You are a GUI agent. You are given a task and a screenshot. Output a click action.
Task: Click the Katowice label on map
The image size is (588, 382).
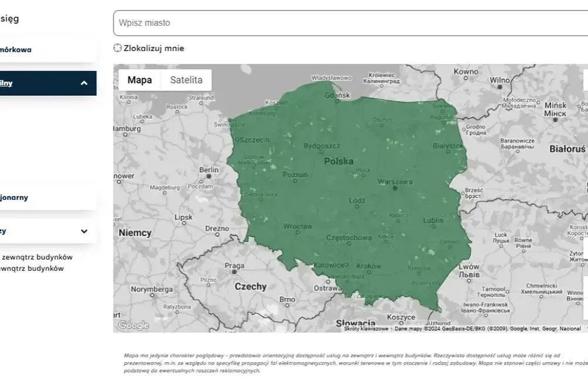click(x=329, y=265)
